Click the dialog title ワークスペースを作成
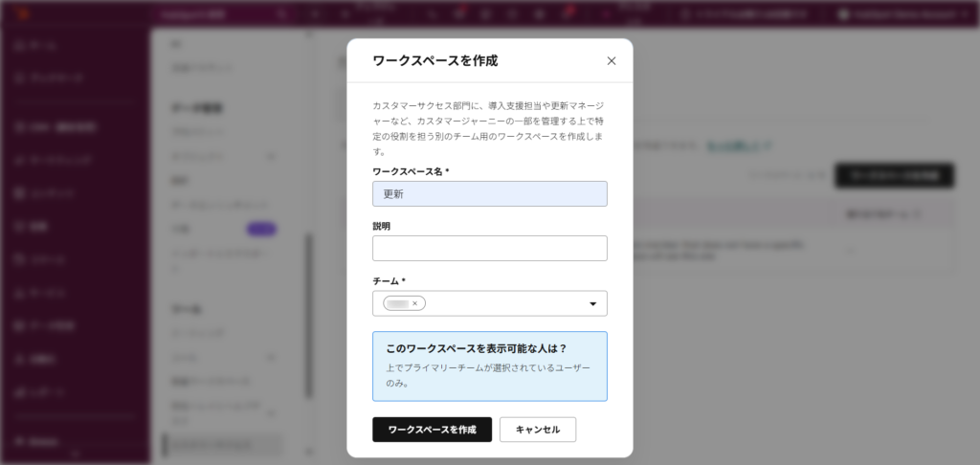This screenshot has width=980, height=465. coord(435,60)
